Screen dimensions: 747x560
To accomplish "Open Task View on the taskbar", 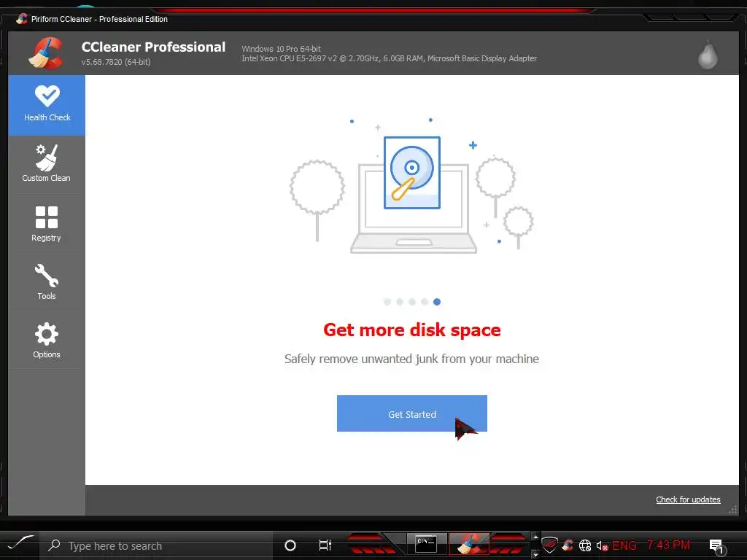I will (325, 545).
